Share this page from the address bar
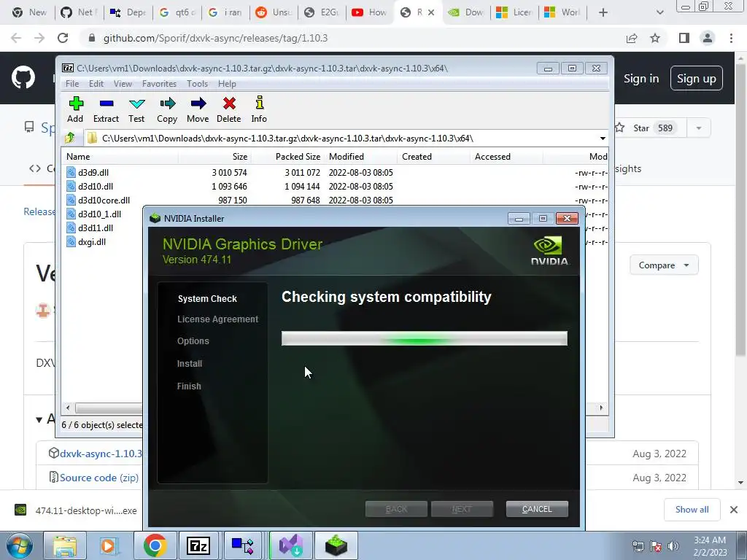The image size is (747, 560). [x=632, y=38]
